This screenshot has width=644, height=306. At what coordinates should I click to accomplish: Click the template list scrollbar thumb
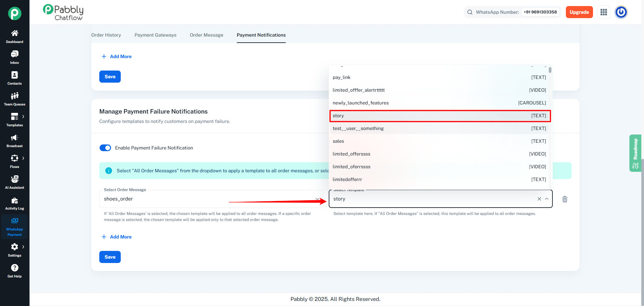tap(550, 70)
